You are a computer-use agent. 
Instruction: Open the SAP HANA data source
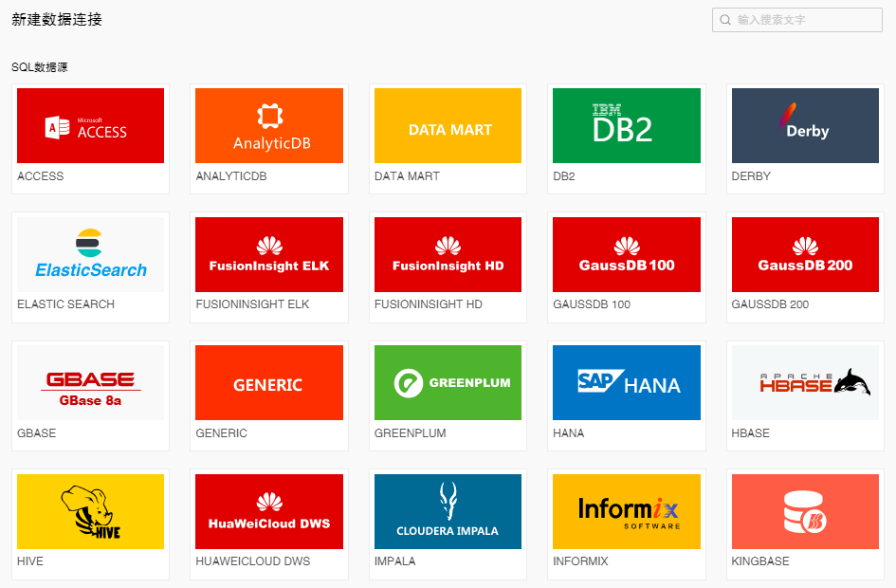tap(627, 383)
